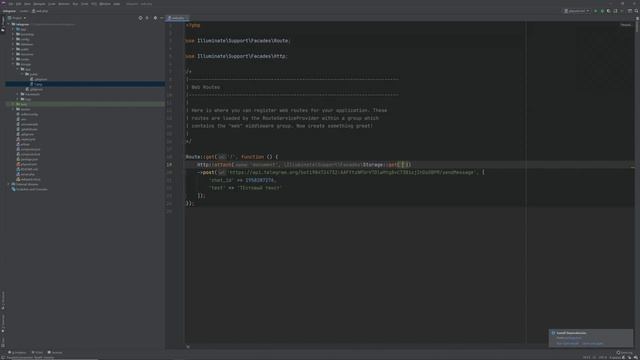Hide the Project tool window with minus icon
This screenshot has height=360, width=640.
point(162,18)
